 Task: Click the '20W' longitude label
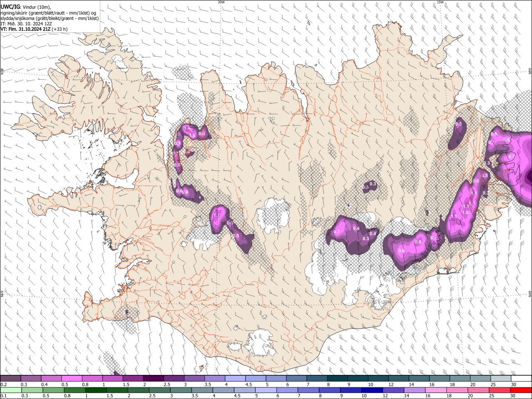(x=221, y=2)
